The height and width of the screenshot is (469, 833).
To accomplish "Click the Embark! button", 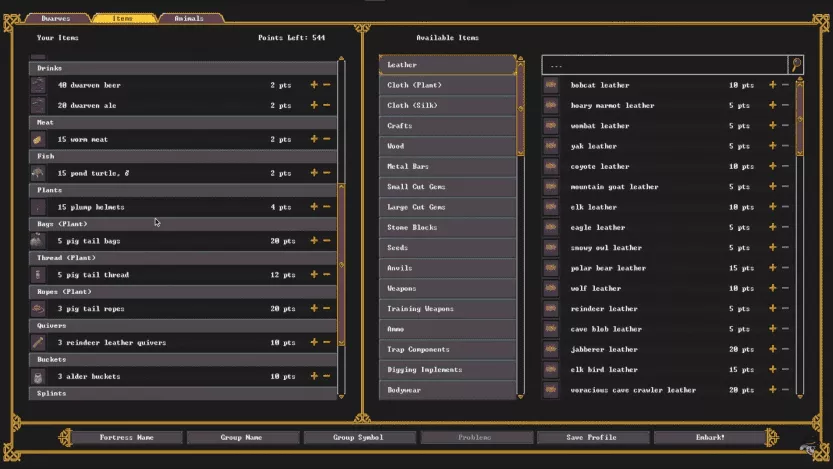I will click(710, 437).
